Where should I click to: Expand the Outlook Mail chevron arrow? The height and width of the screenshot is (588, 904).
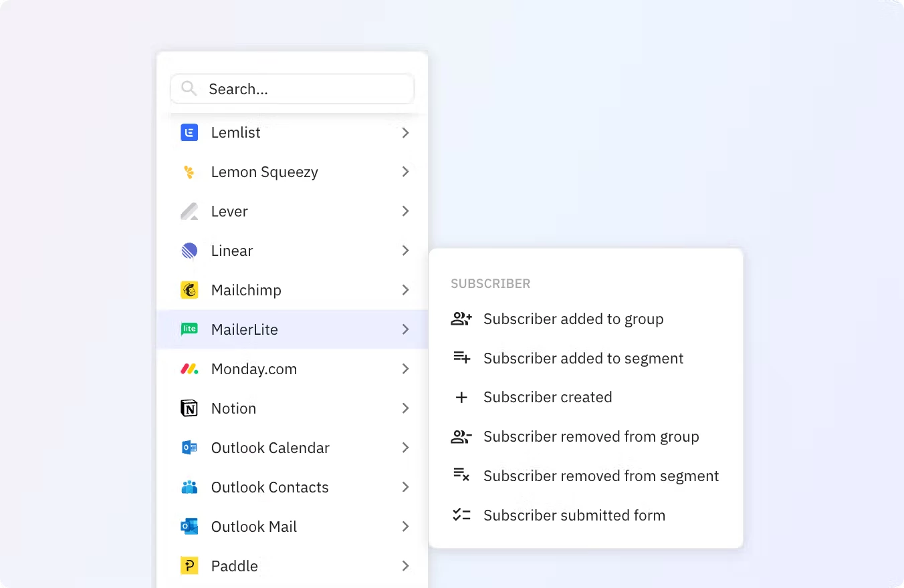[x=405, y=527]
